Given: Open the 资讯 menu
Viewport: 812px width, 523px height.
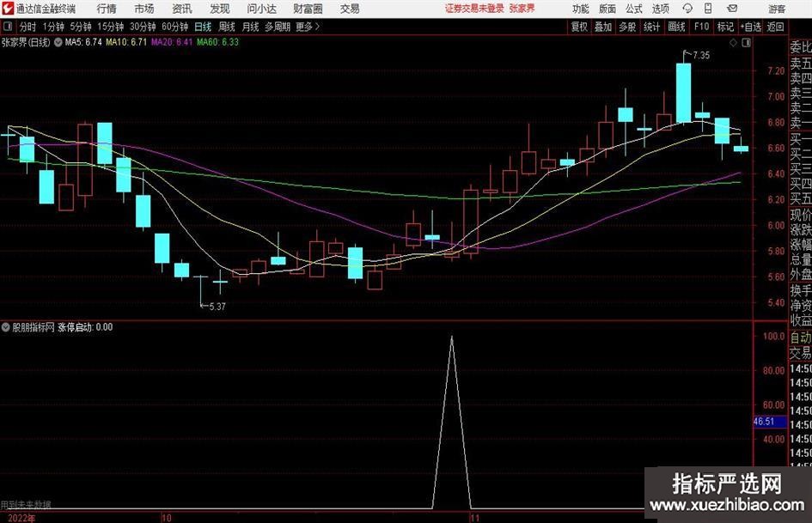Looking at the screenshot, I should click(x=182, y=9).
